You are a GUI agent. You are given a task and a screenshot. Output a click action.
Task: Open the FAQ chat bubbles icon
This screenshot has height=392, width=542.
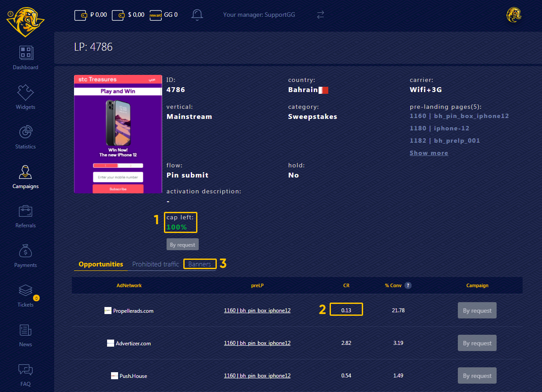tap(26, 370)
